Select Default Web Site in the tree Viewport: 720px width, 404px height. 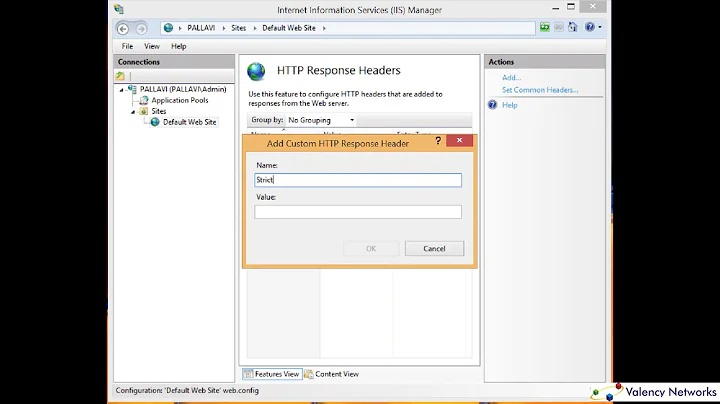click(190, 122)
